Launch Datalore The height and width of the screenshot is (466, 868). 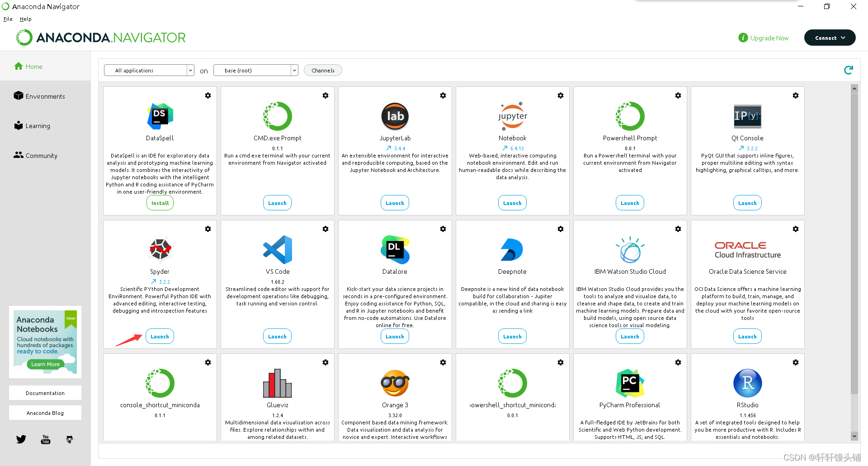(x=395, y=337)
